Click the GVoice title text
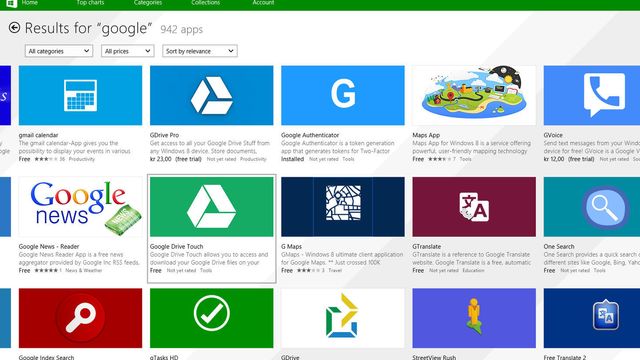Image resolution: width=640 pixels, height=360 pixels. coord(553,135)
